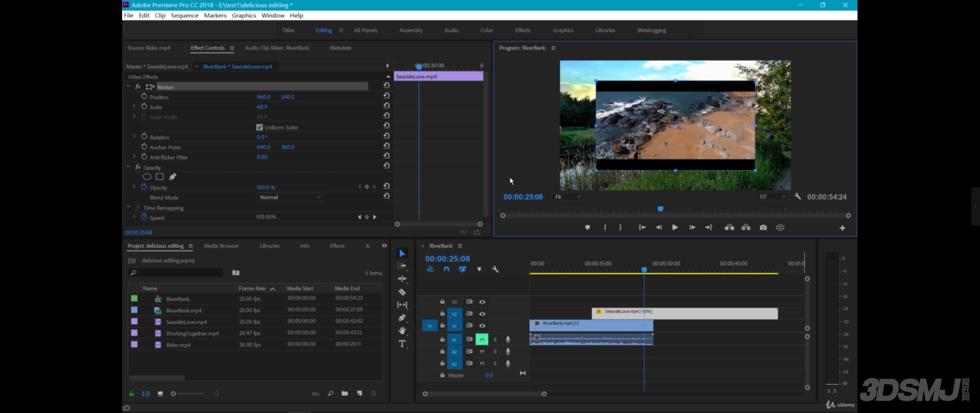Click the Position X value 960.0
This screenshot has height=413, width=980.
pyautogui.click(x=263, y=97)
